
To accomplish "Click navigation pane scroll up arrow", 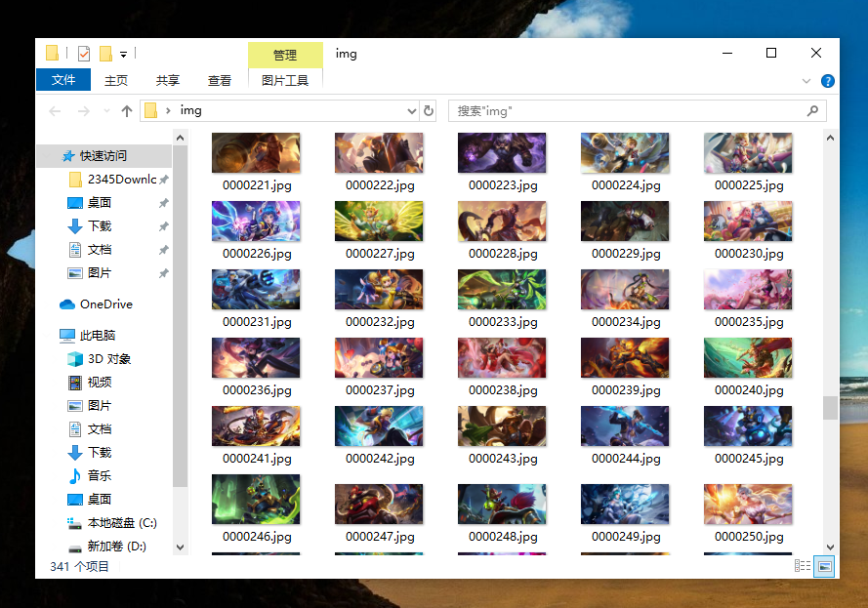I will point(180,138).
